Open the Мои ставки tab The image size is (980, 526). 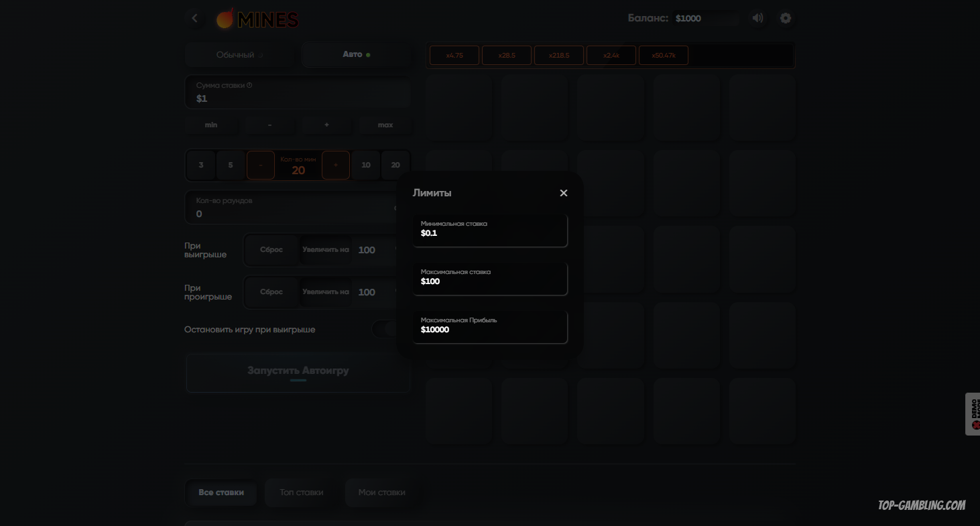click(381, 492)
